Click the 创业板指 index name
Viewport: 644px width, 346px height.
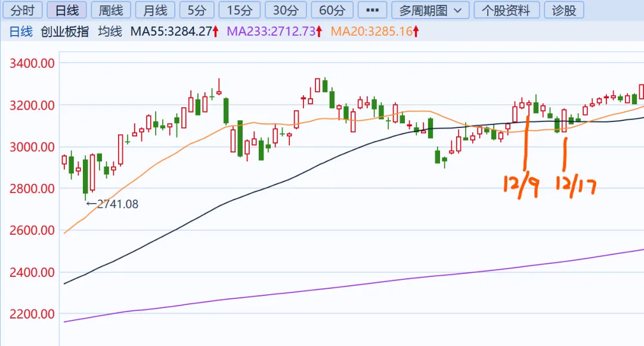coord(65,31)
